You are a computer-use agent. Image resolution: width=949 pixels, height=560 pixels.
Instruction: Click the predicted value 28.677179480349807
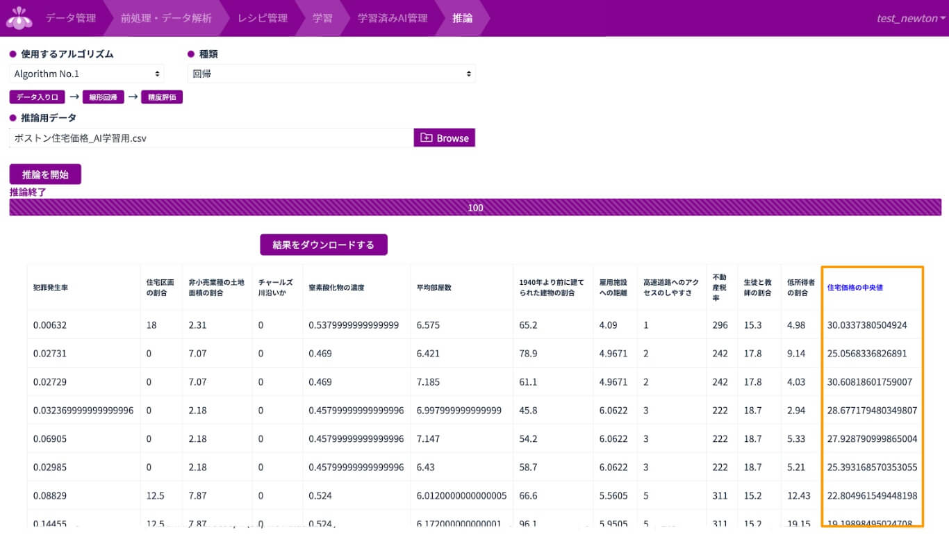click(873, 411)
